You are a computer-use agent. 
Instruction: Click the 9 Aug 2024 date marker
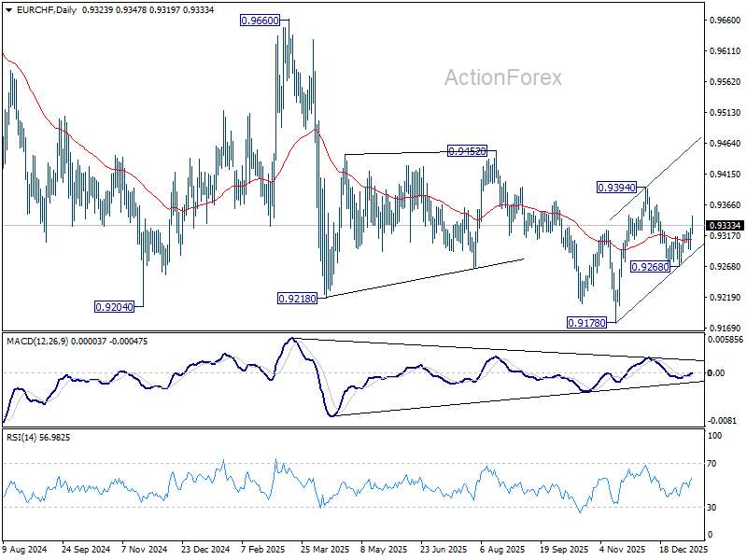click(25, 550)
